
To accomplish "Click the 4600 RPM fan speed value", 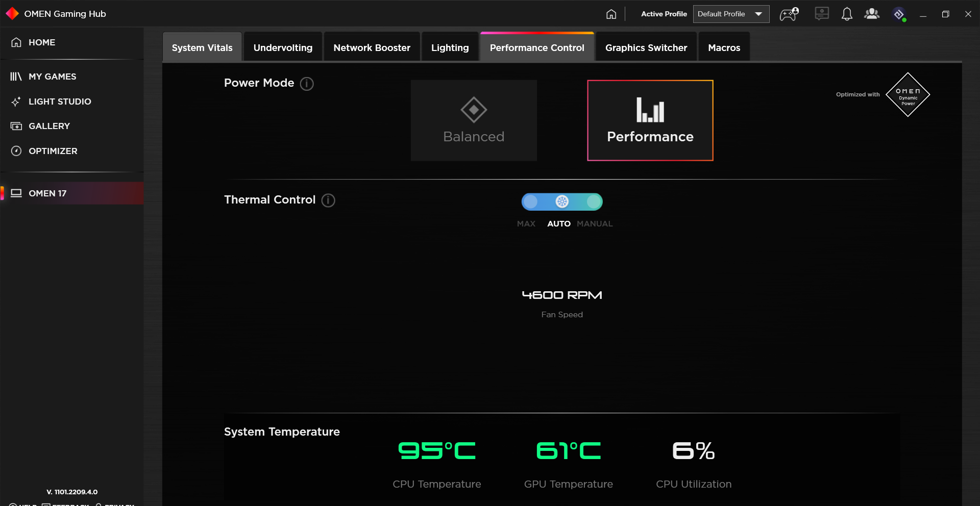I will pos(562,295).
